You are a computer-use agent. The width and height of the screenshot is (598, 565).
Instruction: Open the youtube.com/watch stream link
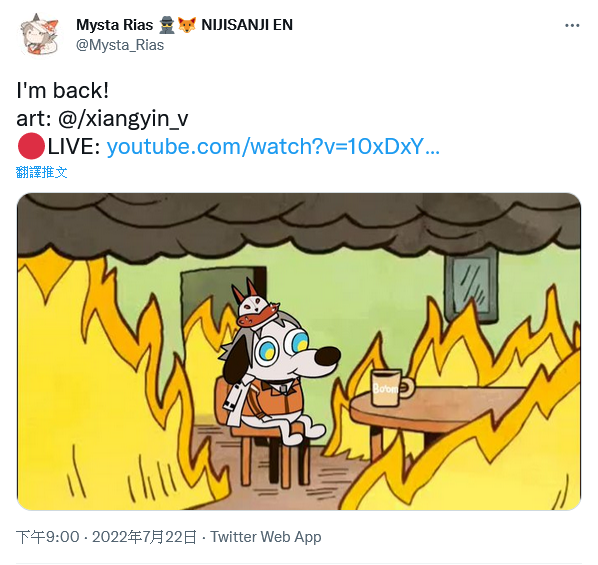click(273, 146)
